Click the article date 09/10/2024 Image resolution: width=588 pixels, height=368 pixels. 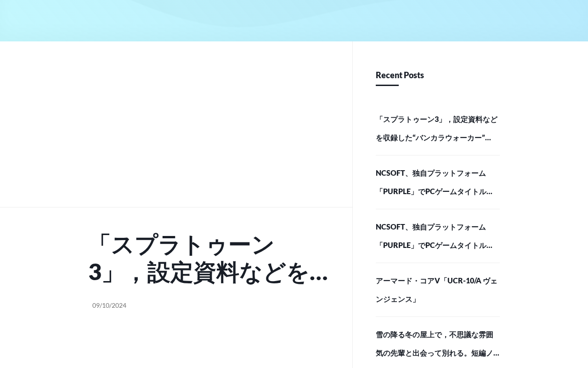tap(109, 305)
